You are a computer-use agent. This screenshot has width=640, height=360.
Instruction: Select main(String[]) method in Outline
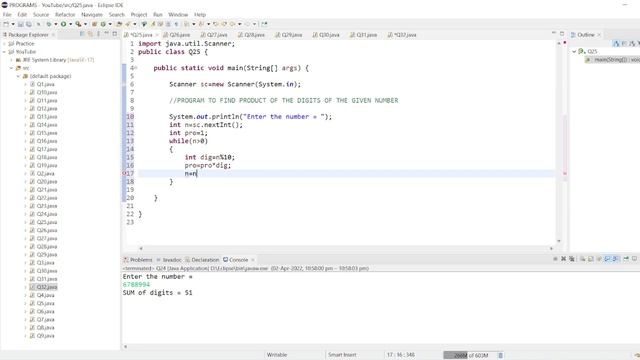click(x=612, y=60)
